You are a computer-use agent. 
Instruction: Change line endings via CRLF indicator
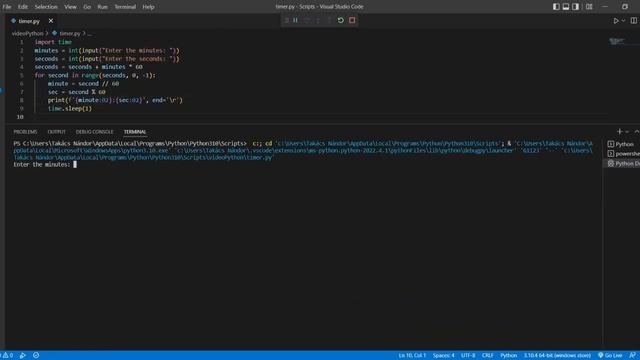[487, 356]
